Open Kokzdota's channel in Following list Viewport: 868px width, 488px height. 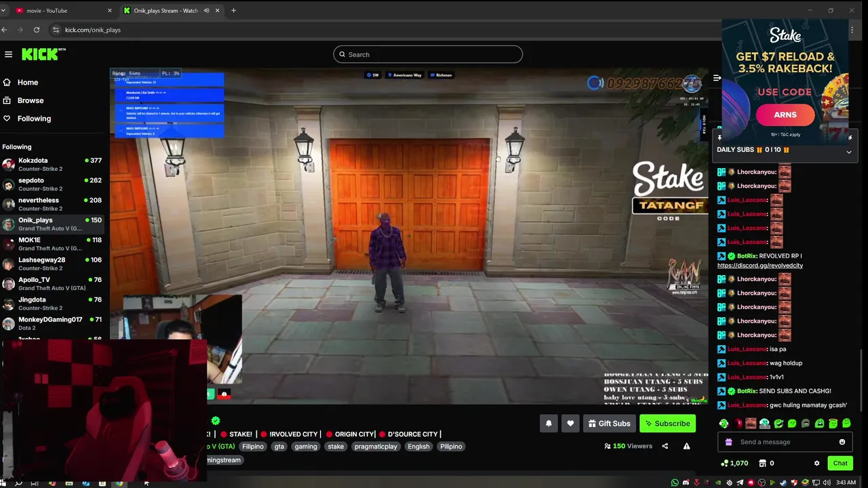click(x=52, y=164)
